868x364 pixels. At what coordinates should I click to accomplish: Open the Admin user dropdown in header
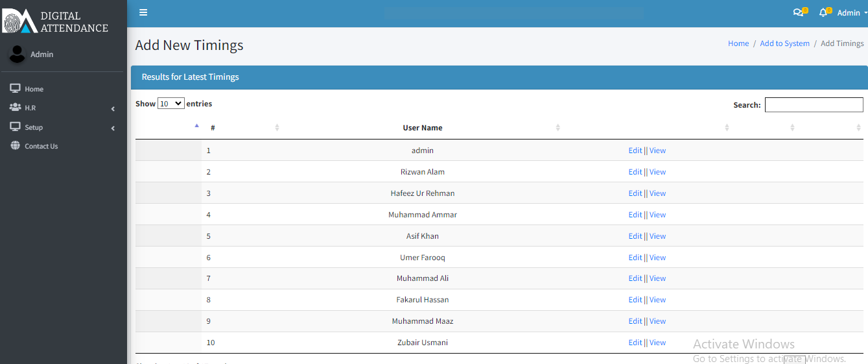coord(852,13)
